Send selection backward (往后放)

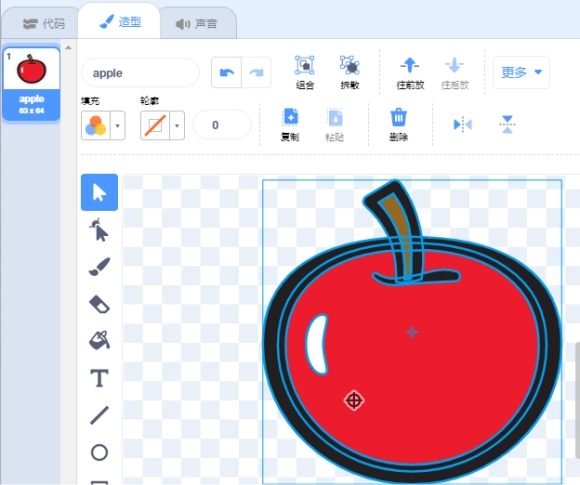tap(455, 73)
